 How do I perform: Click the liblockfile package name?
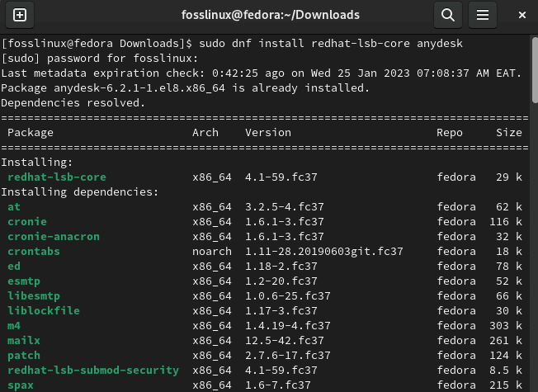click(x=44, y=311)
